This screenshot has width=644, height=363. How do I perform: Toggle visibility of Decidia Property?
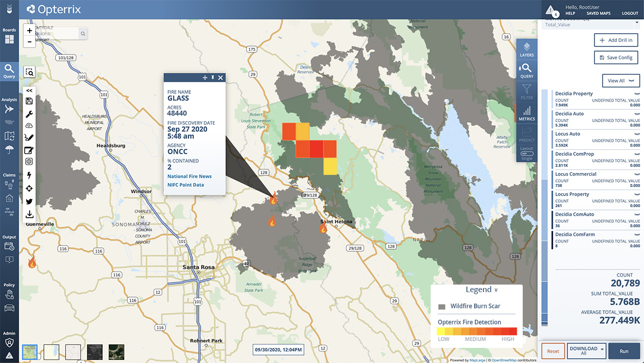point(637,94)
